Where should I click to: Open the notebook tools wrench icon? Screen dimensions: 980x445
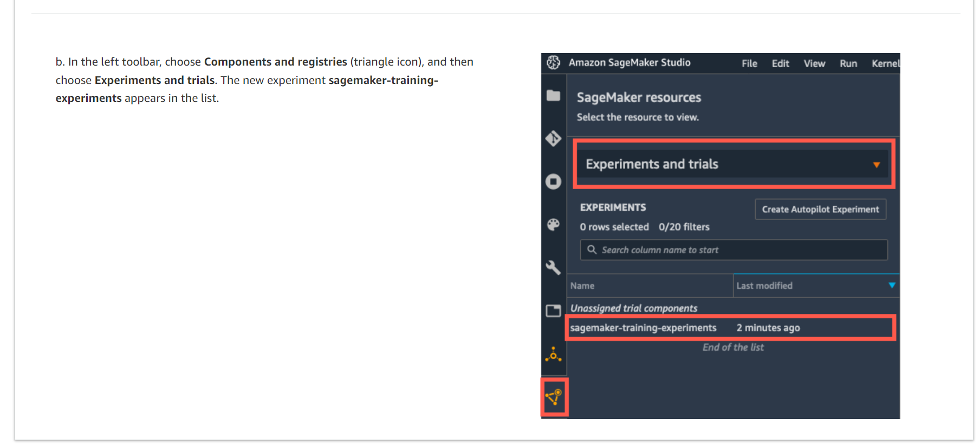(553, 267)
